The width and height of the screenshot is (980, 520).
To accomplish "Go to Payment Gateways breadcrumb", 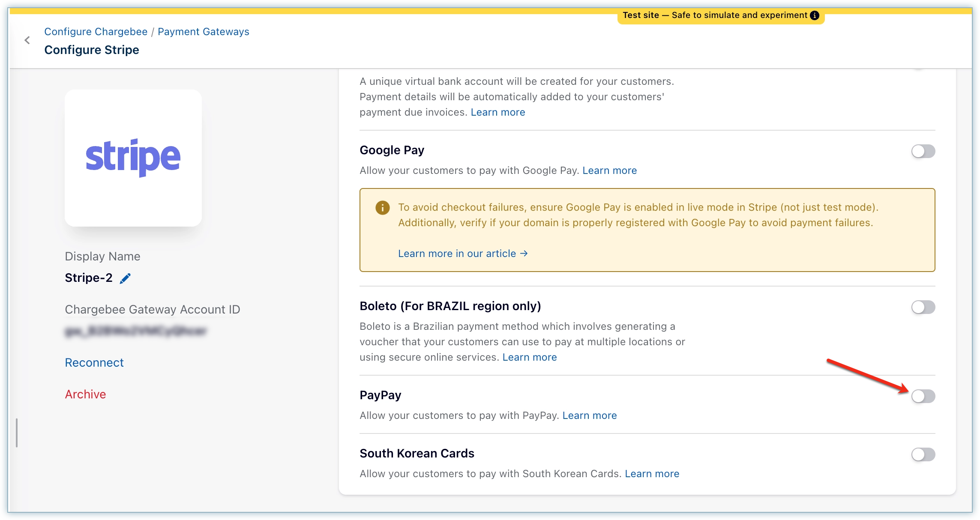I will click(x=204, y=32).
